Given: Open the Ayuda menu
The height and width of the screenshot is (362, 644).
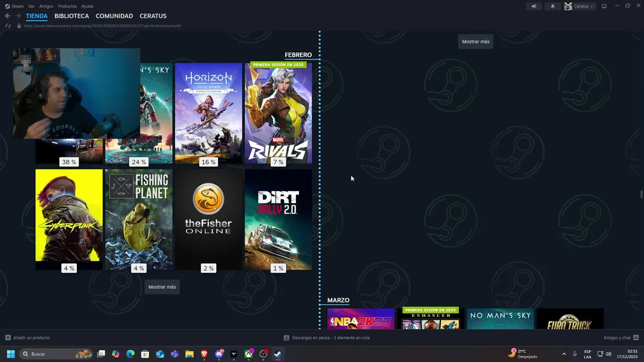Looking at the screenshot, I should (x=87, y=6).
